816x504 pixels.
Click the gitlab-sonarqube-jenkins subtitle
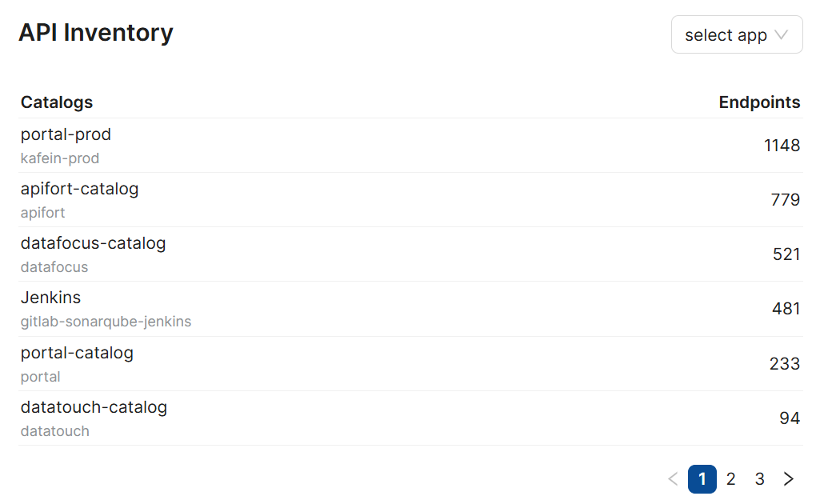tap(106, 322)
